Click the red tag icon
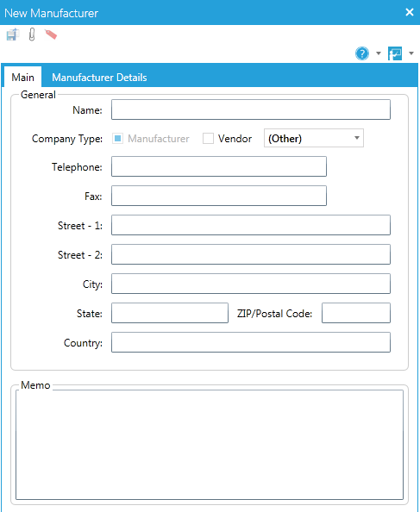 [51, 34]
